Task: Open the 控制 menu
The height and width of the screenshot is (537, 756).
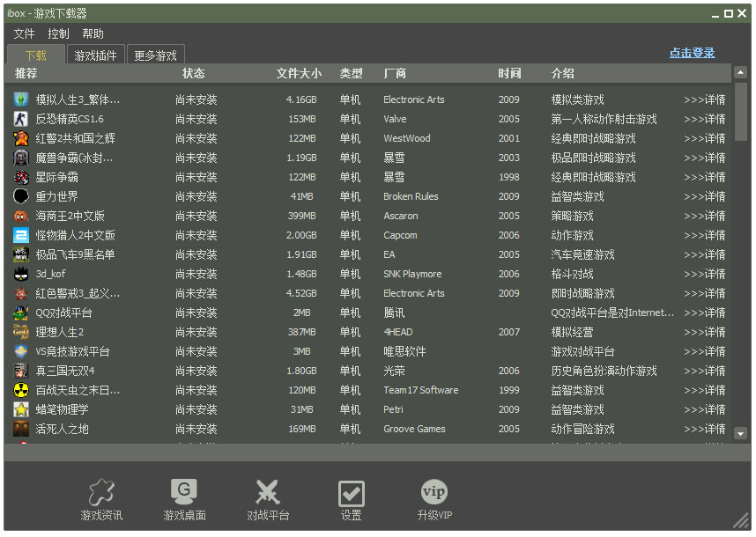Action: coord(58,33)
